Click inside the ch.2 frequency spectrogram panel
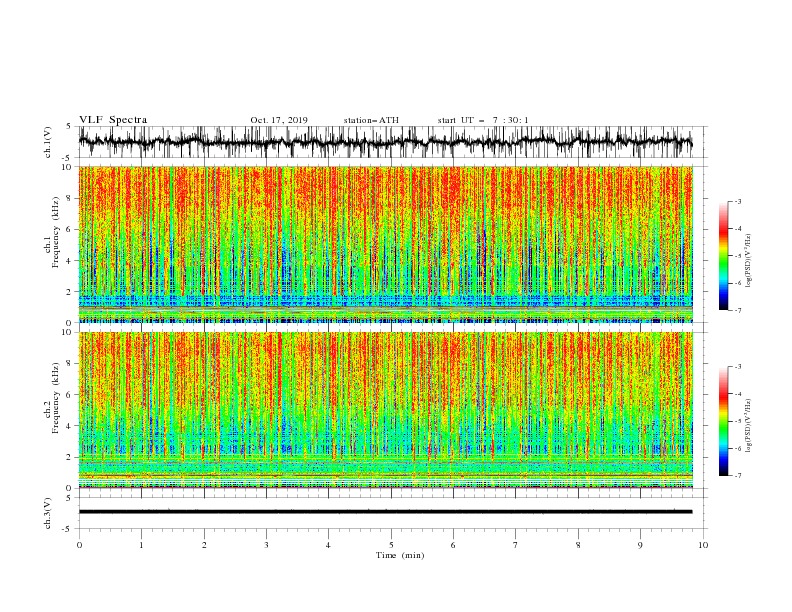 point(386,410)
